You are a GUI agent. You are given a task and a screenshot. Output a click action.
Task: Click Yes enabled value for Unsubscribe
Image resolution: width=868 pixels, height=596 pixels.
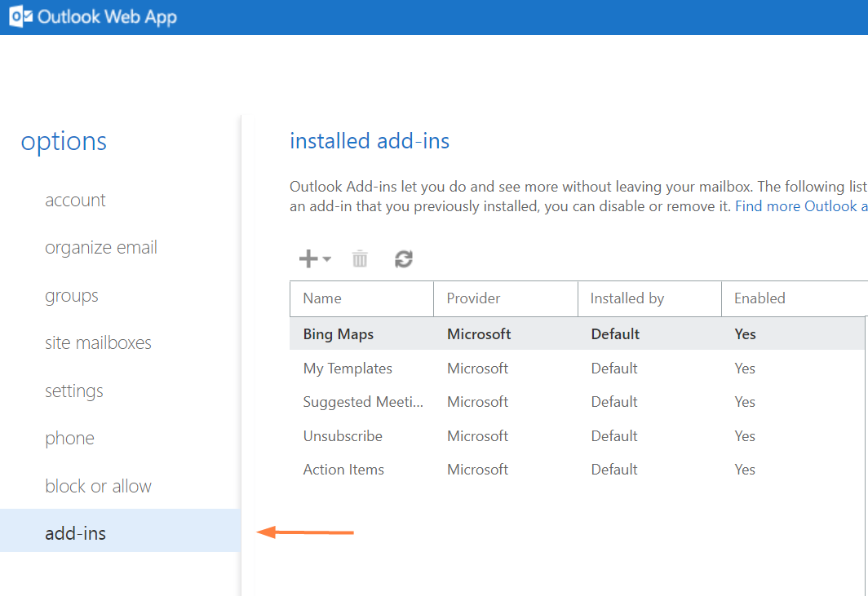[x=745, y=436]
